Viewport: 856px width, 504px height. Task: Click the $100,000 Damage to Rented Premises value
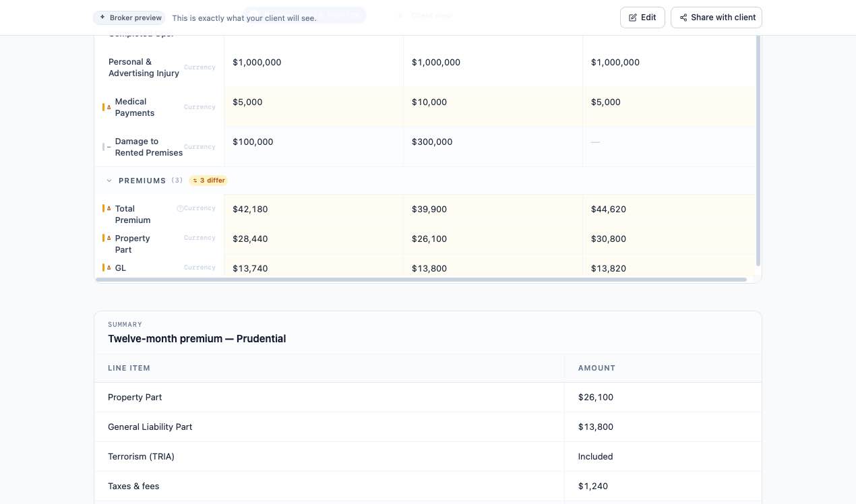tap(253, 142)
